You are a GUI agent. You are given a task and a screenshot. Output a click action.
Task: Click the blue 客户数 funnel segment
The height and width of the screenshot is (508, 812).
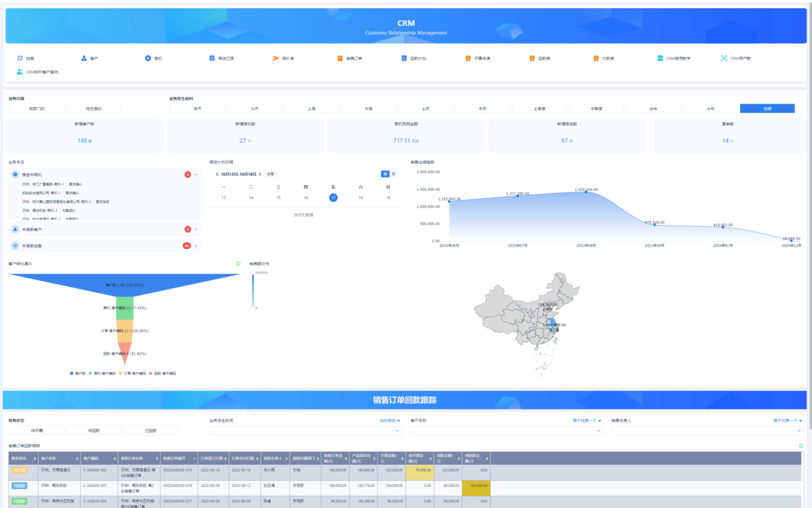(x=125, y=284)
